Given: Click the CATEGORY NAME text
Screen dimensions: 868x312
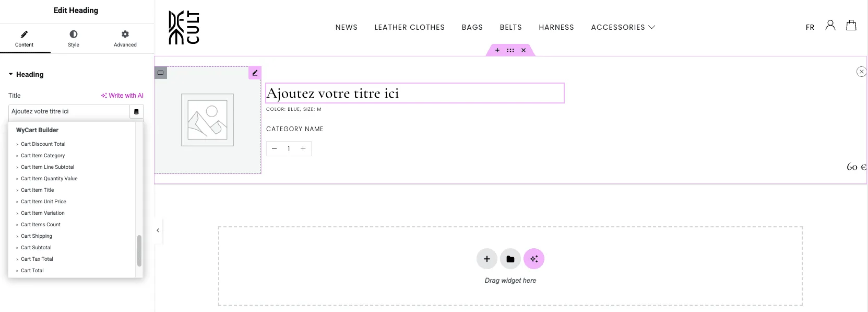Looking at the screenshot, I should (x=295, y=129).
